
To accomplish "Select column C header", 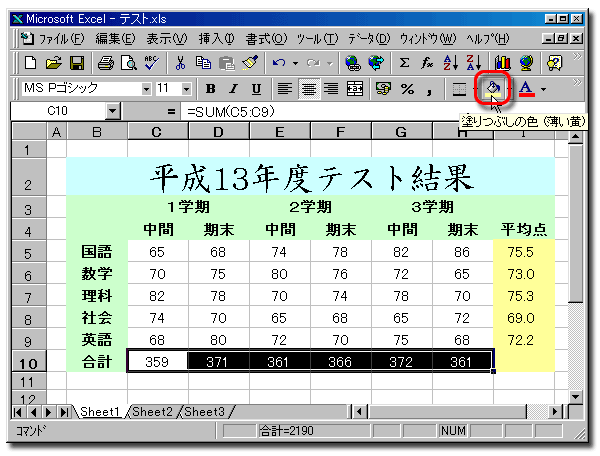I will pyautogui.click(x=157, y=132).
